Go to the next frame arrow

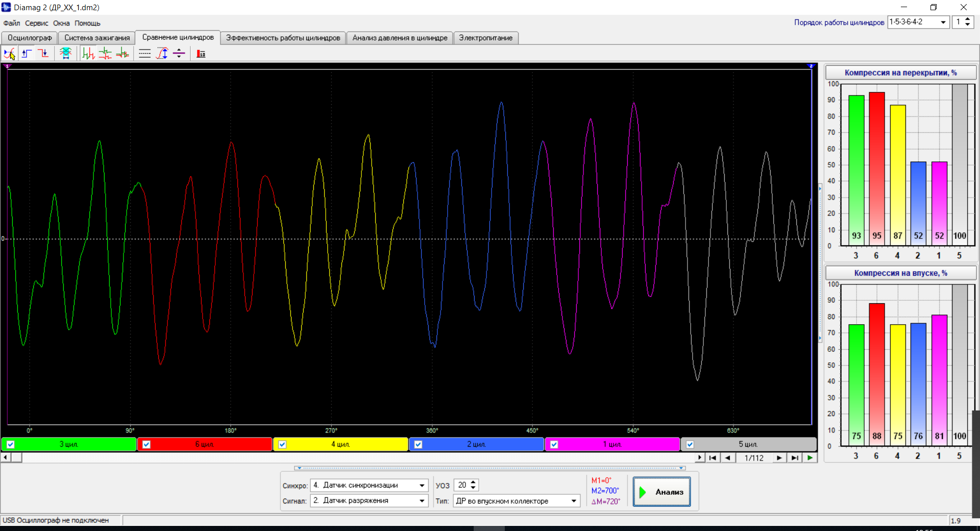pyautogui.click(x=779, y=458)
